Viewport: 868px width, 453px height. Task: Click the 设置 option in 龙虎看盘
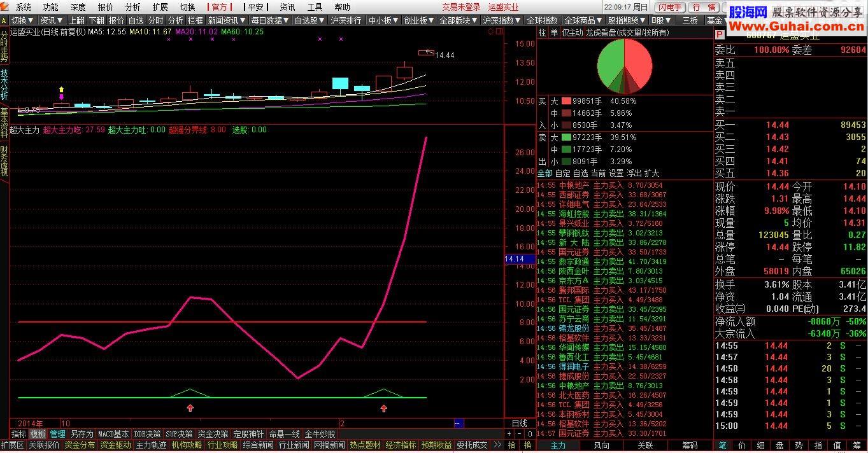(616, 173)
